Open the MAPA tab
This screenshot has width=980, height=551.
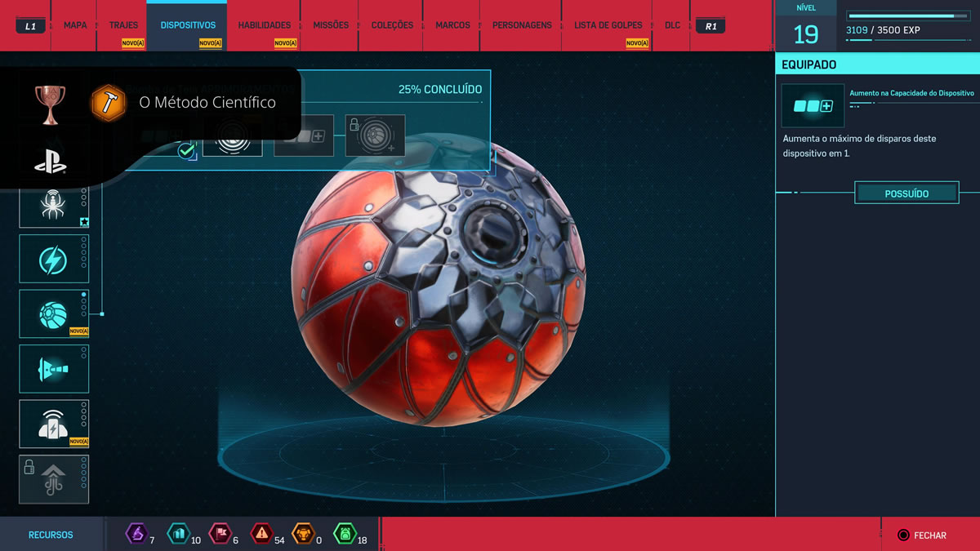pyautogui.click(x=75, y=25)
